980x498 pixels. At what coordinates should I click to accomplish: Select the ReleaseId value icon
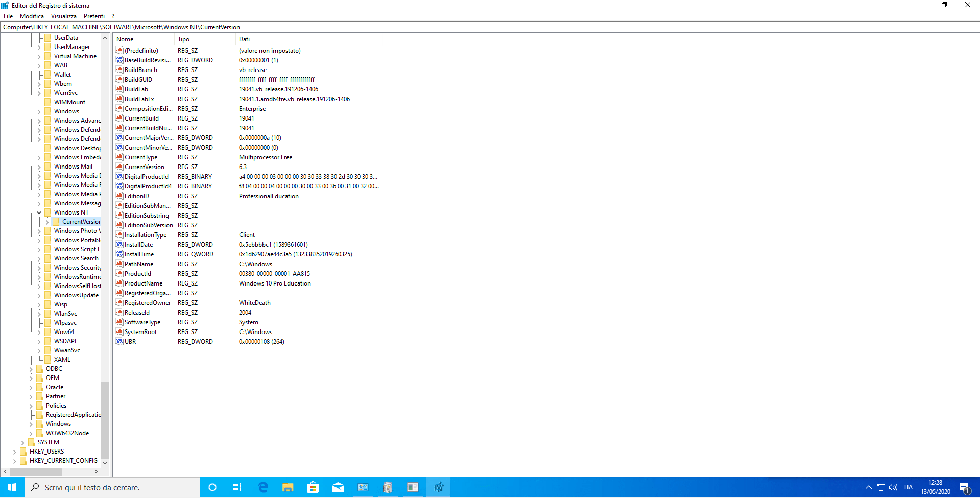pyautogui.click(x=119, y=313)
